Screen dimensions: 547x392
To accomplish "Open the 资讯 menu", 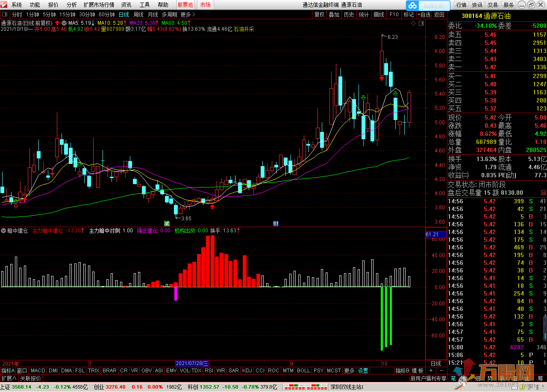I will point(126,5).
